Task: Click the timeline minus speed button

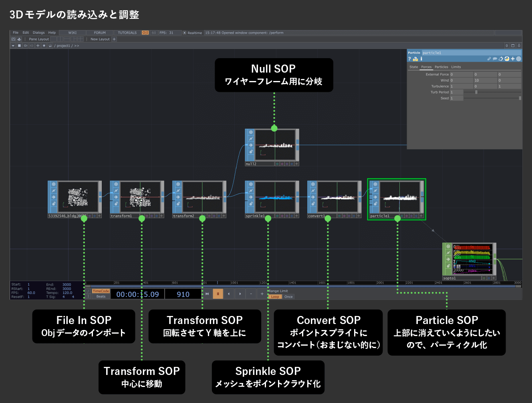Action: (251, 294)
